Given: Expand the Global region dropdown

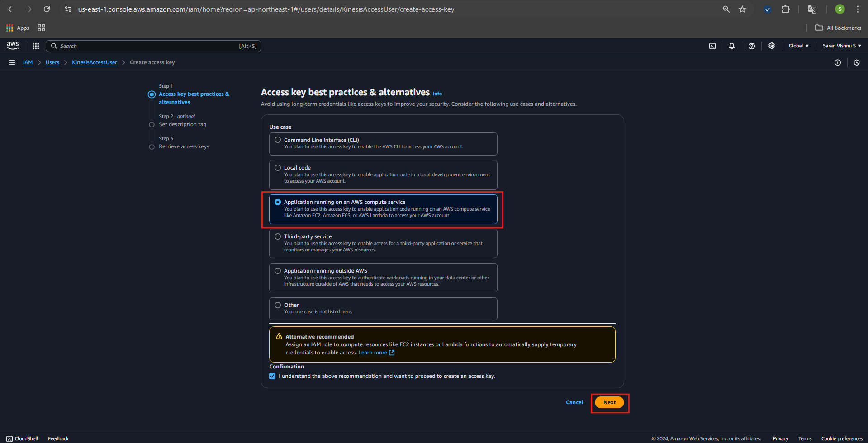Looking at the screenshot, I should click(798, 46).
